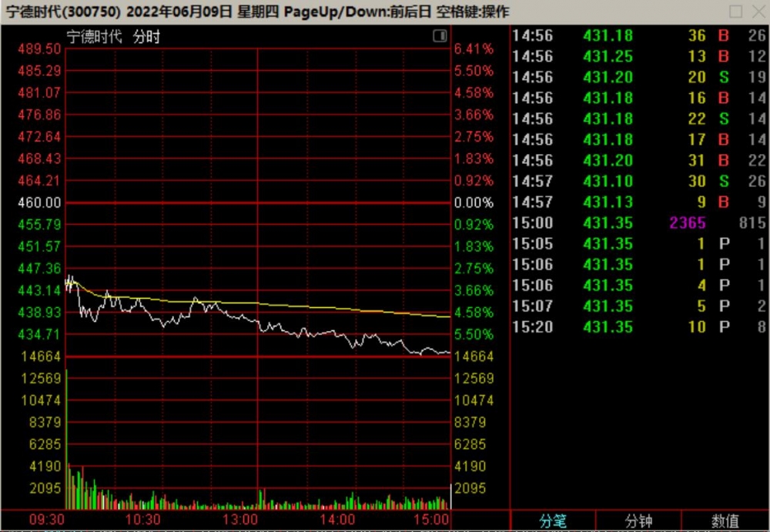The width and height of the screenshot is (770, 532).
Task: Click the tall opening volume bar at 09:30
Action: (67, 439)
